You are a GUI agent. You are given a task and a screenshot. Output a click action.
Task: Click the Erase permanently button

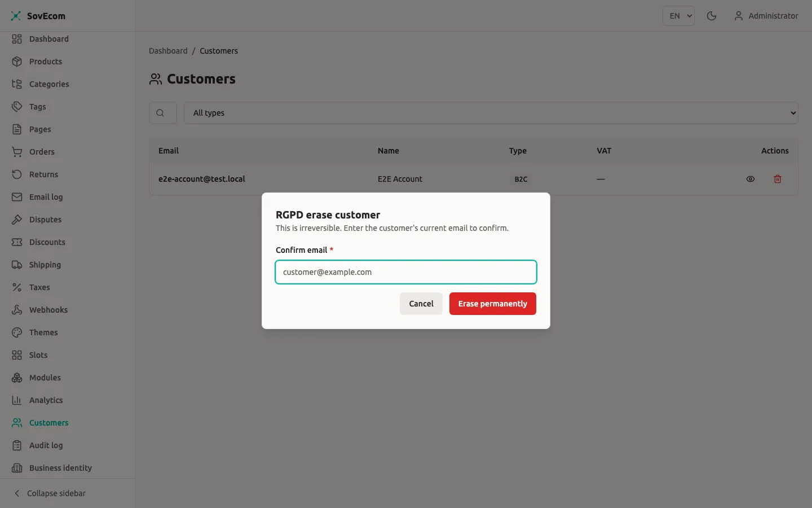493,304
